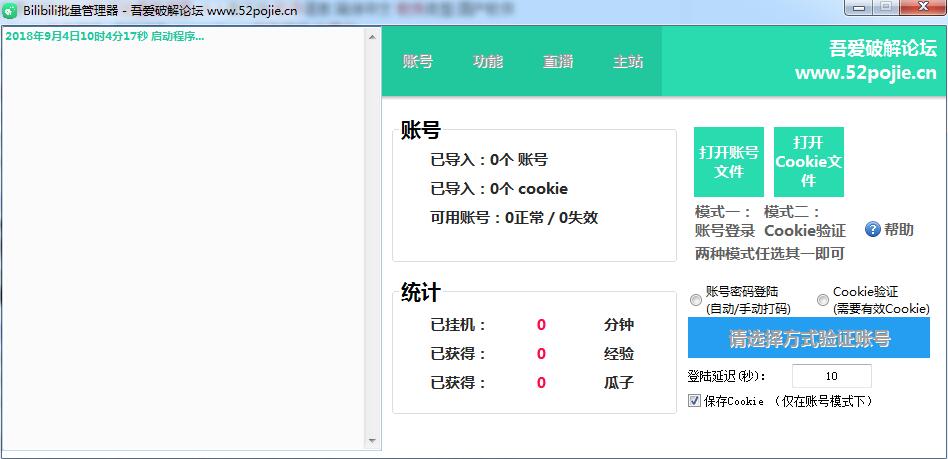Viewport: 948px width, 459px height.
Task: Select the 主站 tab
Action: (x=628, y=61)
